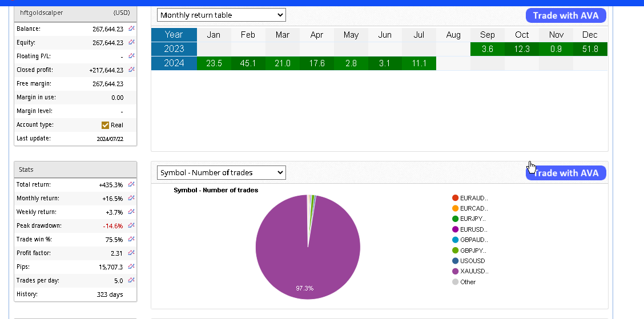644x319 pixels.
Task: Expand the Symbol - Number of trades dropdown
Action: point(221,172)
